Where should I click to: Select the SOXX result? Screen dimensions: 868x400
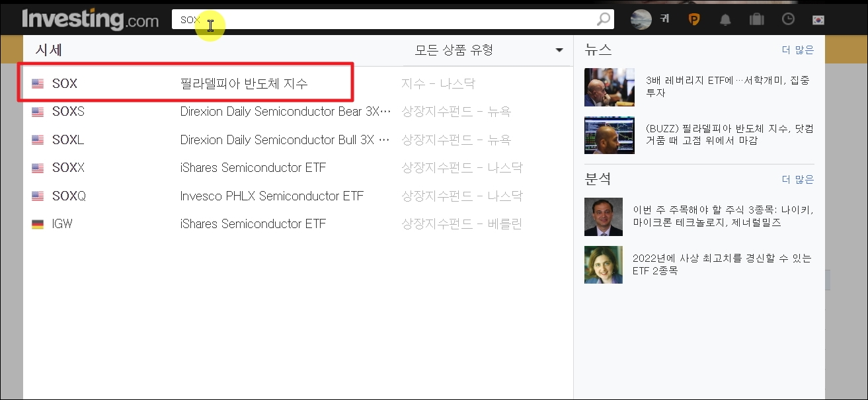[x=297, y=168]
